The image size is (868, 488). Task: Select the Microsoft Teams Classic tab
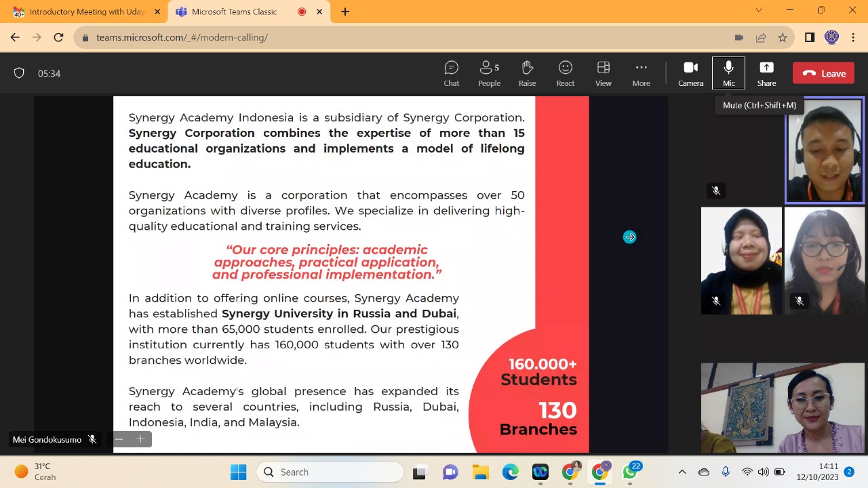coord(234,12)
